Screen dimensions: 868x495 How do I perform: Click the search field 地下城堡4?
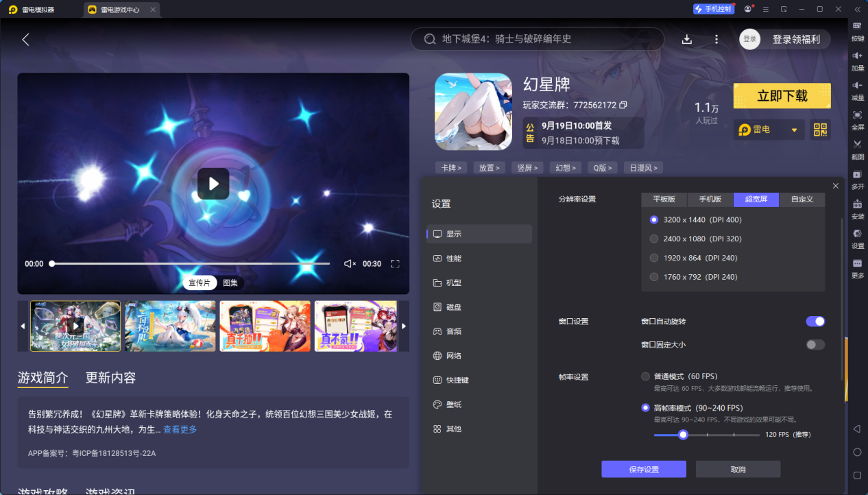click(538, 39)
